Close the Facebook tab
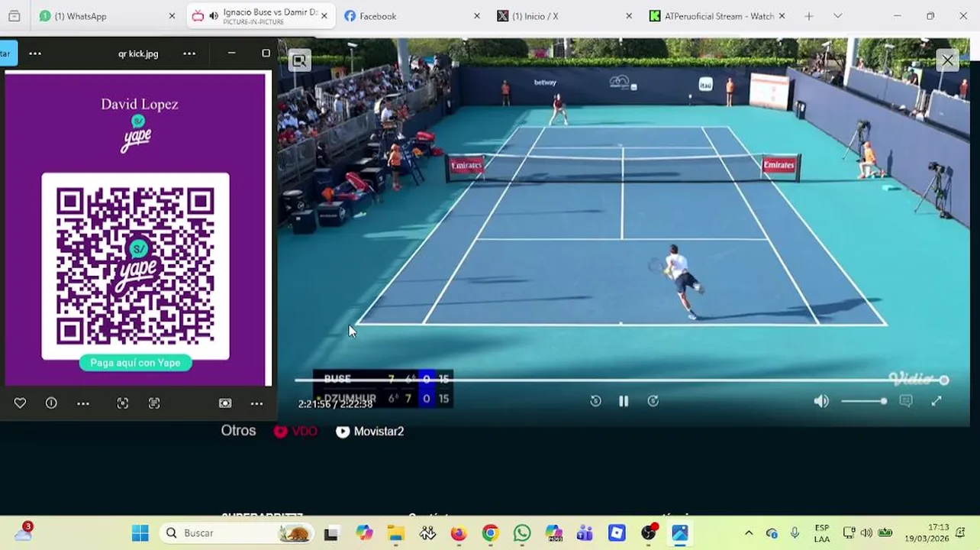The image size is (980, 550). click(477, 16)
